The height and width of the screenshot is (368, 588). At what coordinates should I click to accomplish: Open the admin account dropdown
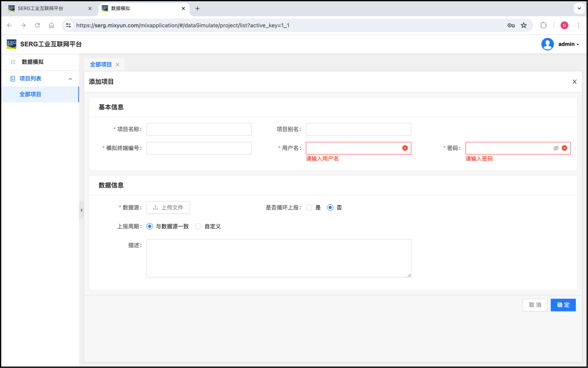(x=569, y=44)
